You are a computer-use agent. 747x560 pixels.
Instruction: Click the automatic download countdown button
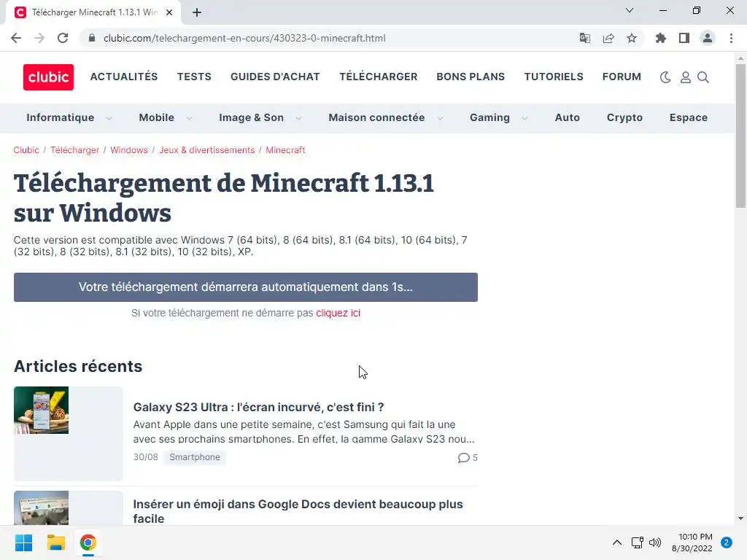(246, 287)
